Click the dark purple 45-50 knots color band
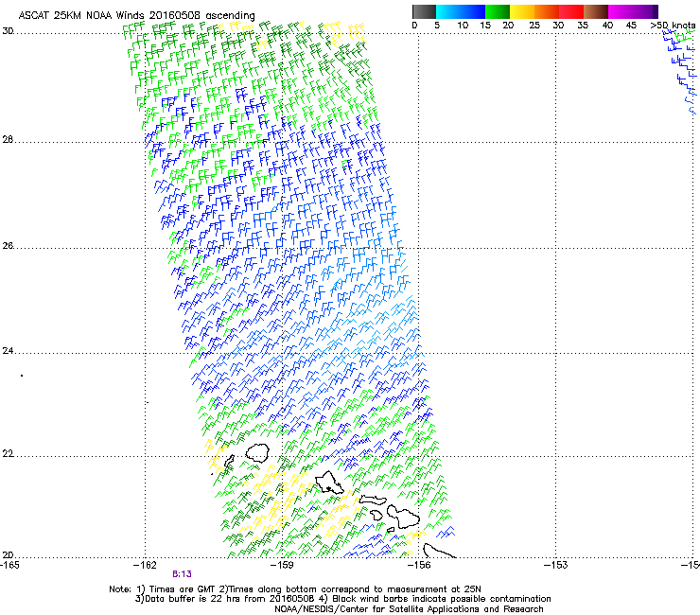This screenshot has width=700, height=615. (645, 11)
